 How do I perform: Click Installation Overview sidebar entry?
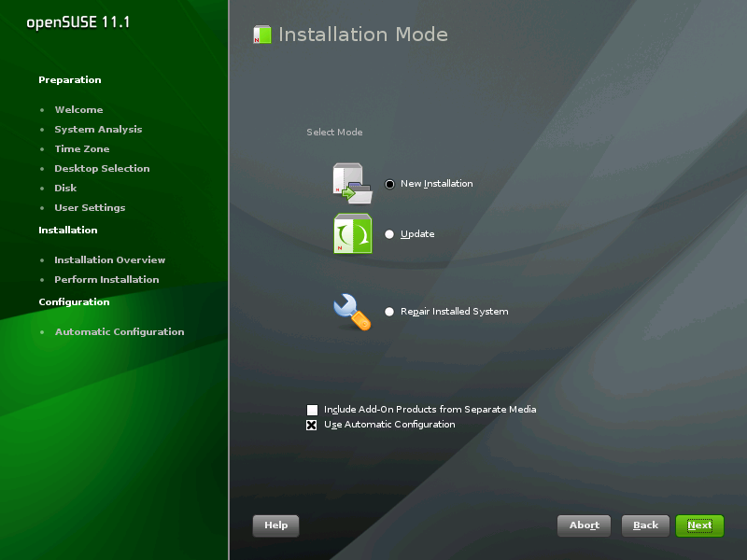(x=109, y=260)
